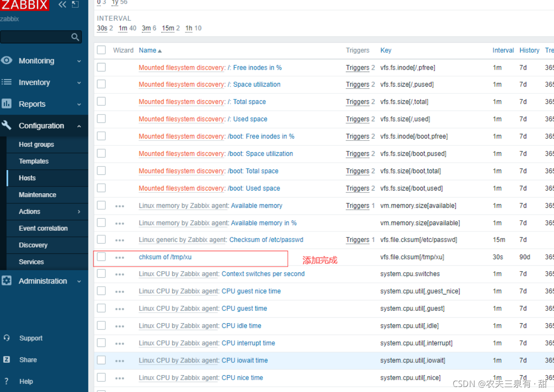Click the Zabbix logo
Screen dimensions: 554x392
pos(25,5)
